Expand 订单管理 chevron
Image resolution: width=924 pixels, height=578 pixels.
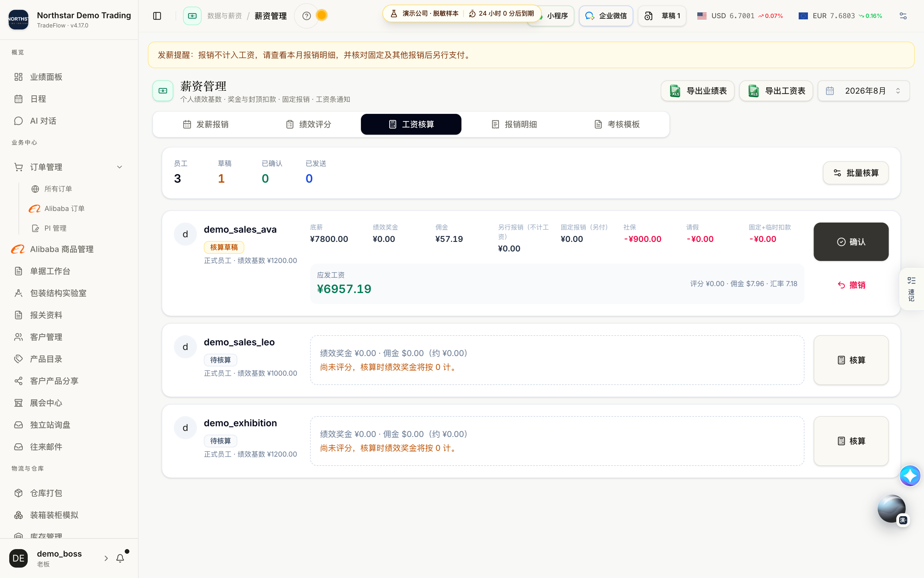pyautogui.click(x=120, y=167)
